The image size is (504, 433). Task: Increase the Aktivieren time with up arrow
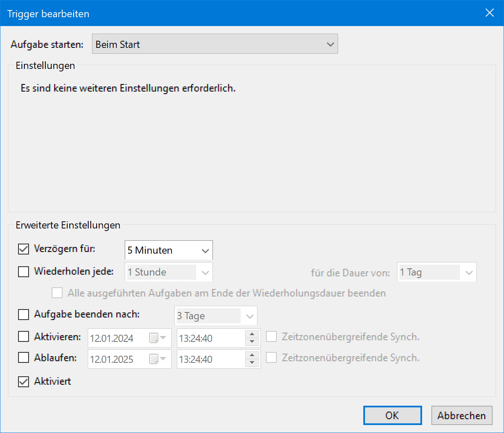coord(252,334)
